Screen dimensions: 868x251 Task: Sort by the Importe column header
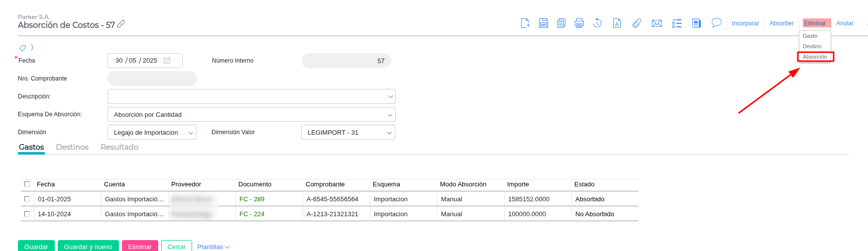click(518, 184)
